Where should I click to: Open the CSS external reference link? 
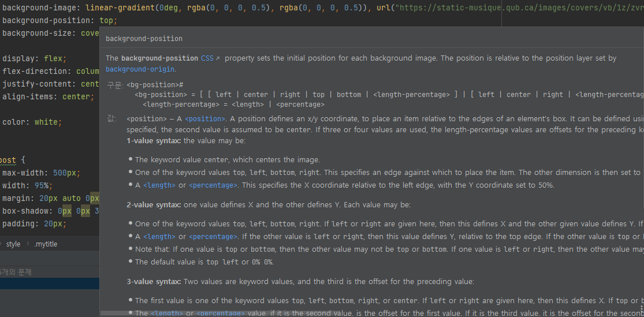(x=210, y=58)
